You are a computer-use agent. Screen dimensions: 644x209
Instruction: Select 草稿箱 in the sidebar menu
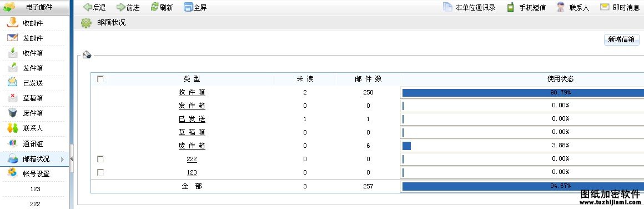(x=33, y=98)
